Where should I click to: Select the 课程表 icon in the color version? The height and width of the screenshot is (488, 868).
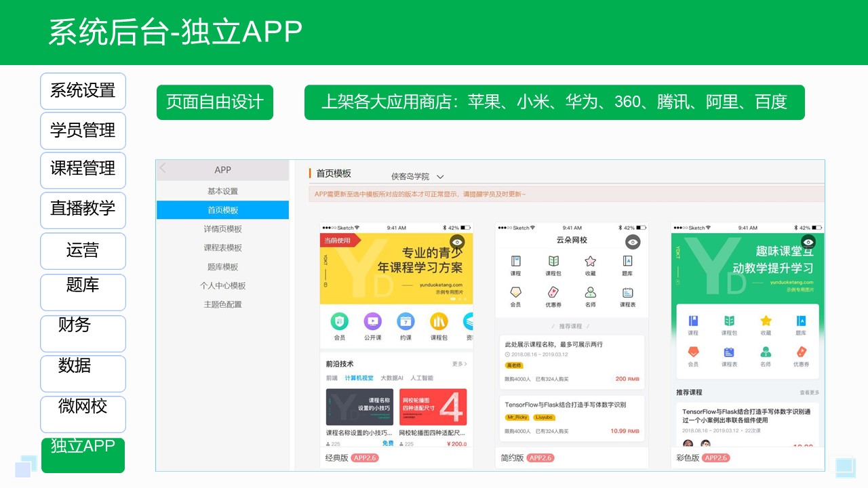(x=729, y=352)
